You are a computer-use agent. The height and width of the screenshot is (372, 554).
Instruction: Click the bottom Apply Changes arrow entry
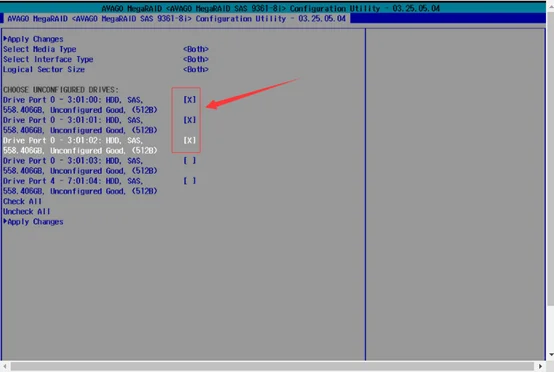pos(33,222)
